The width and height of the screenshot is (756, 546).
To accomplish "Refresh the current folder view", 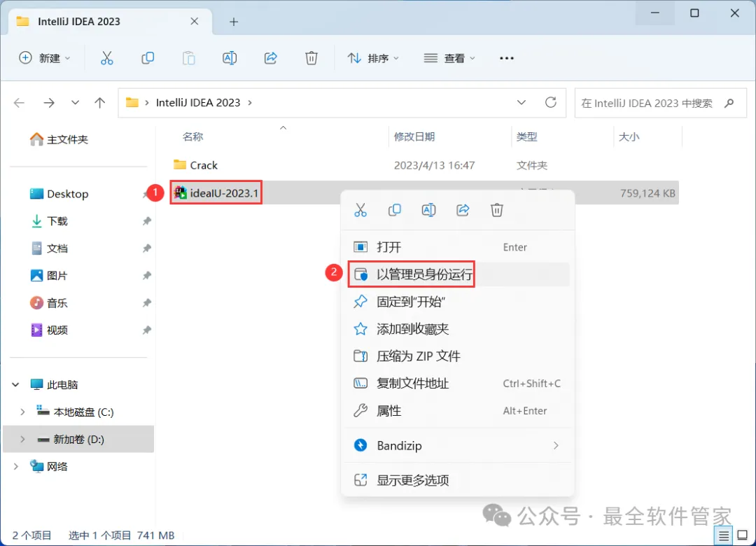I will click(x=551, y=103).
